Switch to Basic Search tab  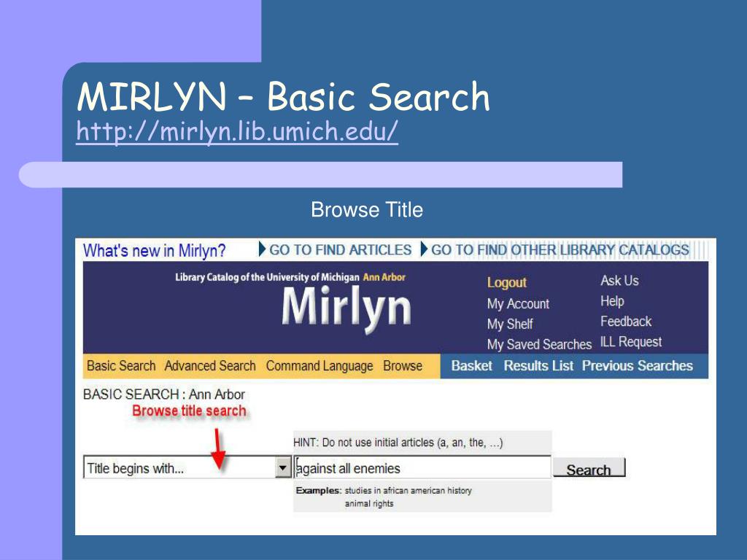pos(121,366)
